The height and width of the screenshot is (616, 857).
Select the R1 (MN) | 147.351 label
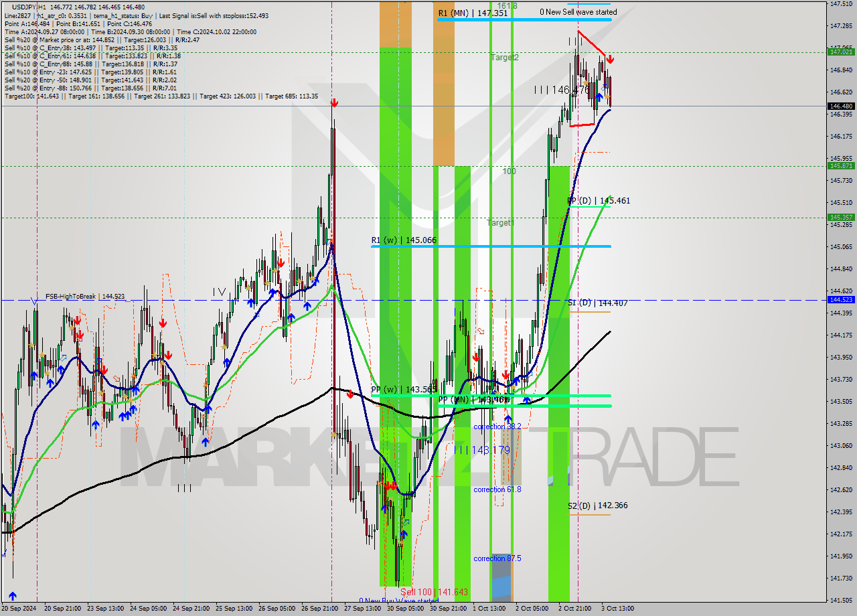(473, 13)
